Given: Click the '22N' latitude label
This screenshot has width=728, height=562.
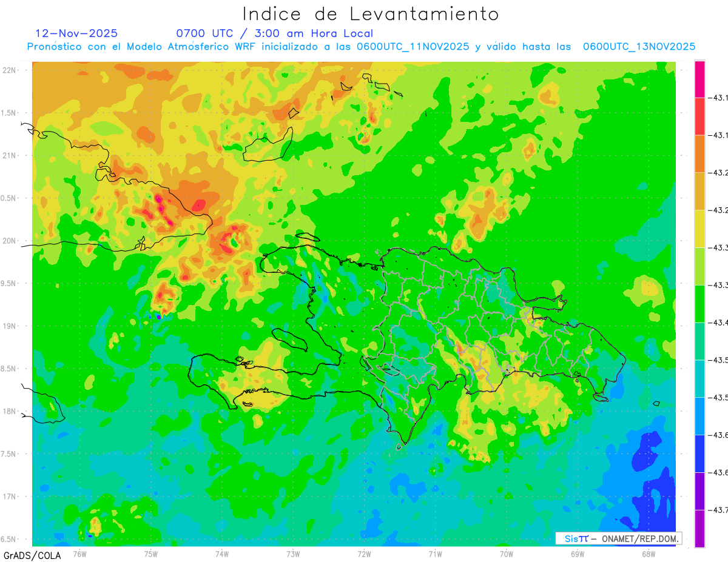Looking at the screenshot, I should pyautogui.click(x=9, y=70).
